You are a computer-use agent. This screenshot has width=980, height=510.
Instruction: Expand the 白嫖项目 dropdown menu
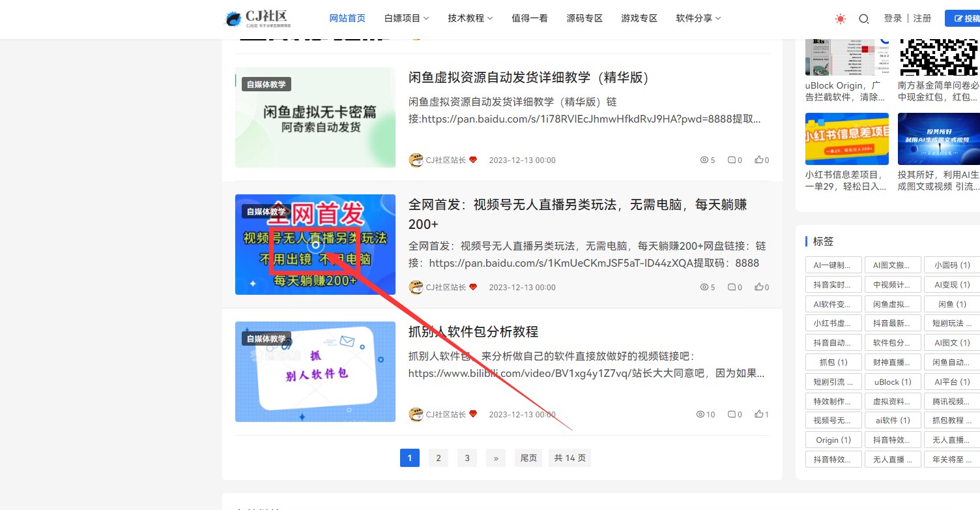406,18
